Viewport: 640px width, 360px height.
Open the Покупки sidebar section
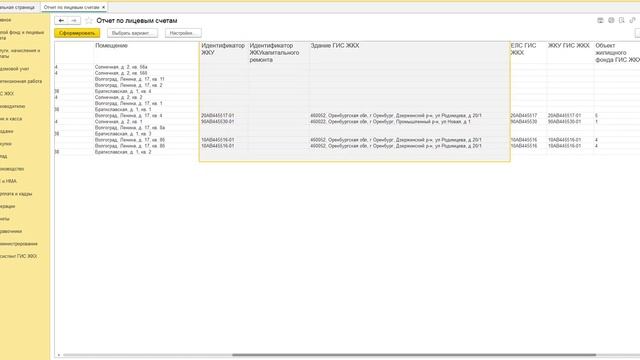click(6, 144)
